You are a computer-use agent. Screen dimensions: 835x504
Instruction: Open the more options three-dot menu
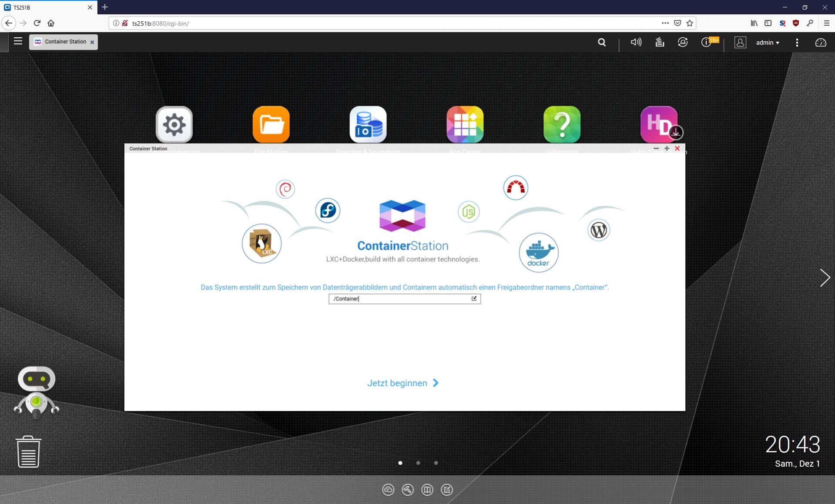tap(797, 42)
